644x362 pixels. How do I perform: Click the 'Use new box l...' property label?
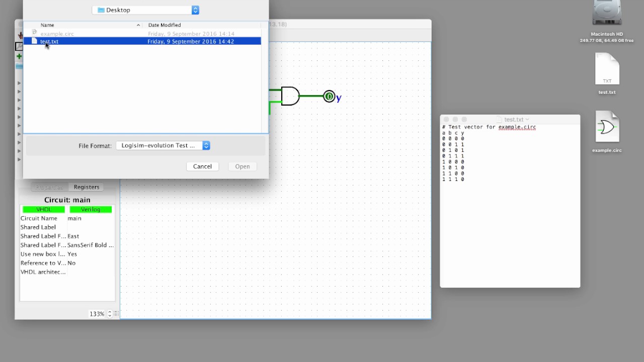click(x=43, y=254)
